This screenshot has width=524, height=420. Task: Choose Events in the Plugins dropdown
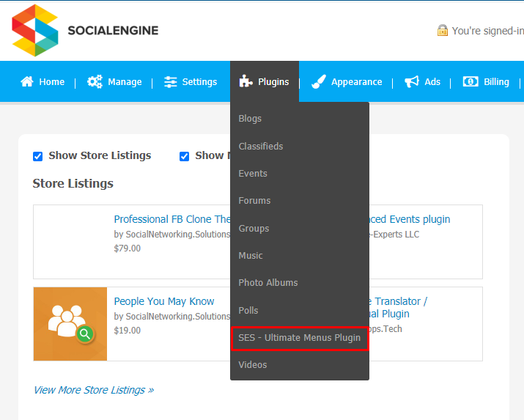[253, 174]
